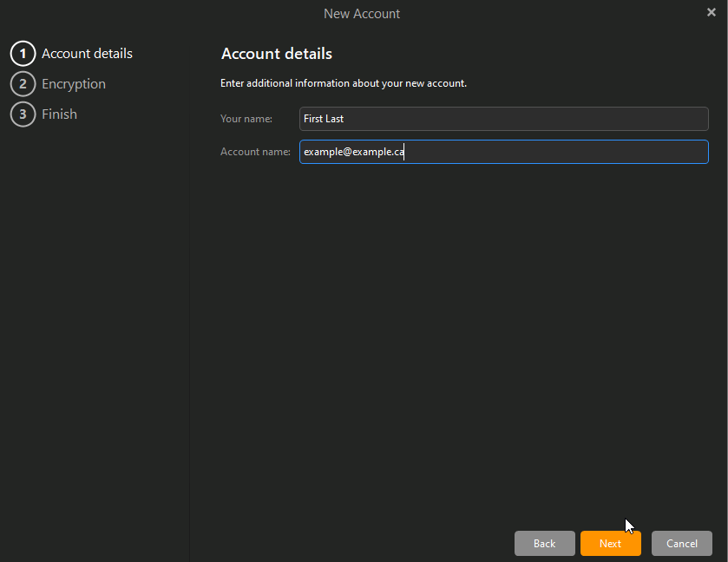Click the 'Enter additional information' description text
Screen dimensions: 728x562
click(x=343, y=83)
